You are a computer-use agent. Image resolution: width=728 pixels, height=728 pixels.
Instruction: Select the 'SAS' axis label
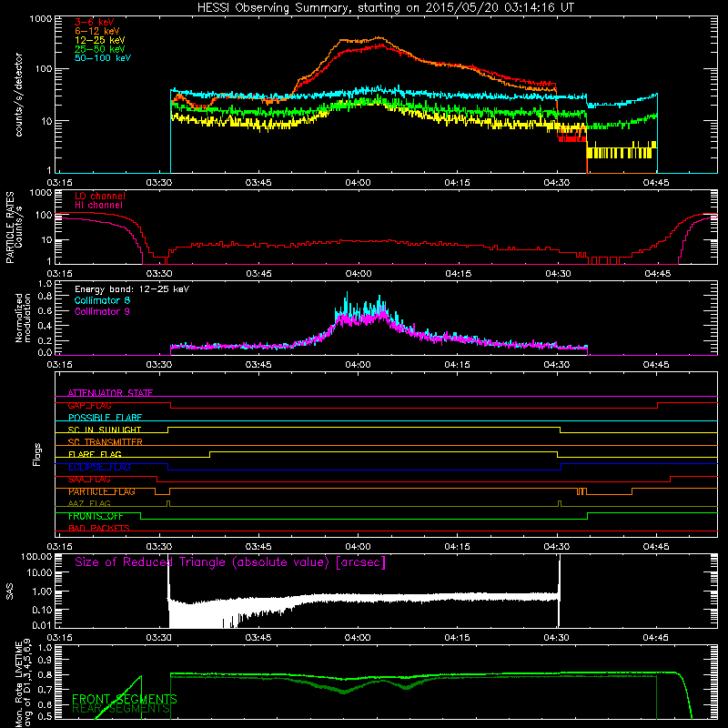[10, 592]
